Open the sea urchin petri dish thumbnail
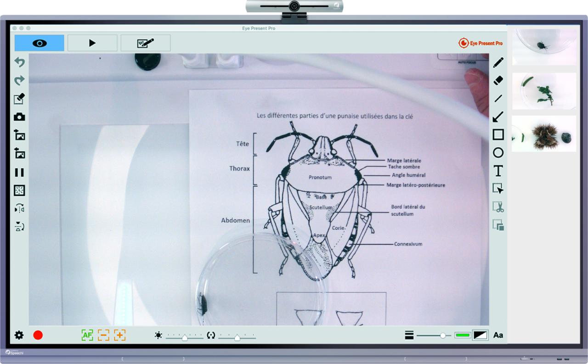The image size is (588, 364). (544, 134)
